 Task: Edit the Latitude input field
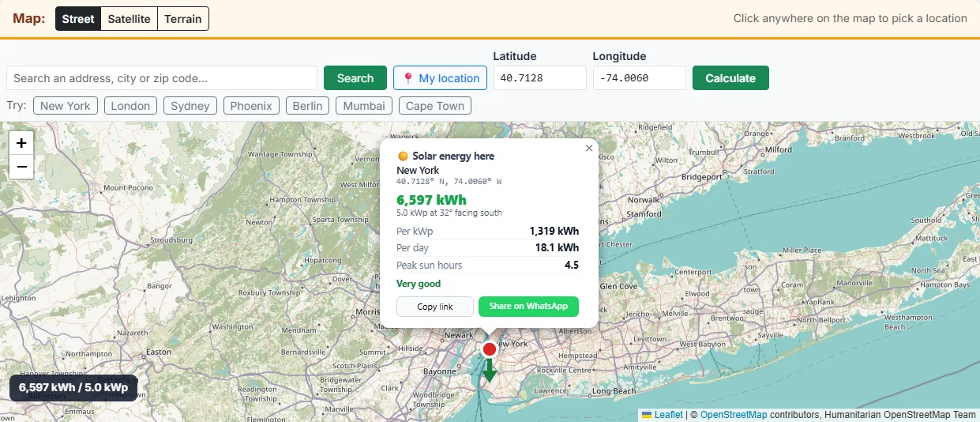540,78
